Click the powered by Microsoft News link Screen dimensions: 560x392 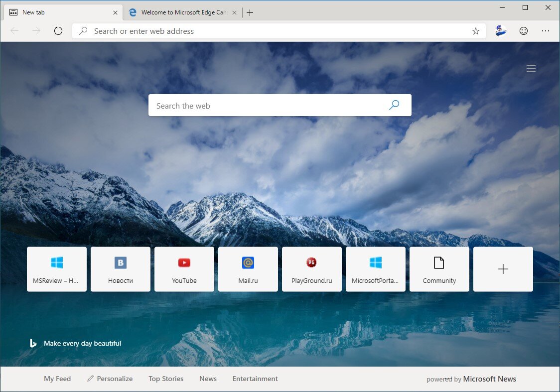coord(471,379)
